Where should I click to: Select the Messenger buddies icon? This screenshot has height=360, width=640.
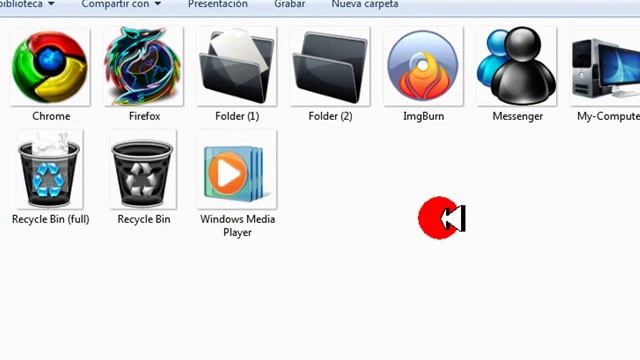[x=517, y=66]
